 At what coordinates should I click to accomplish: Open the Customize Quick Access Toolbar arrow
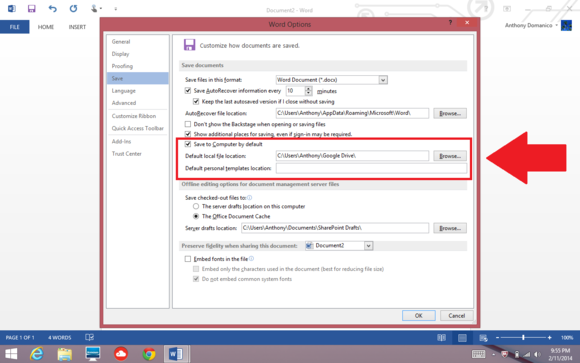(116, 9)
